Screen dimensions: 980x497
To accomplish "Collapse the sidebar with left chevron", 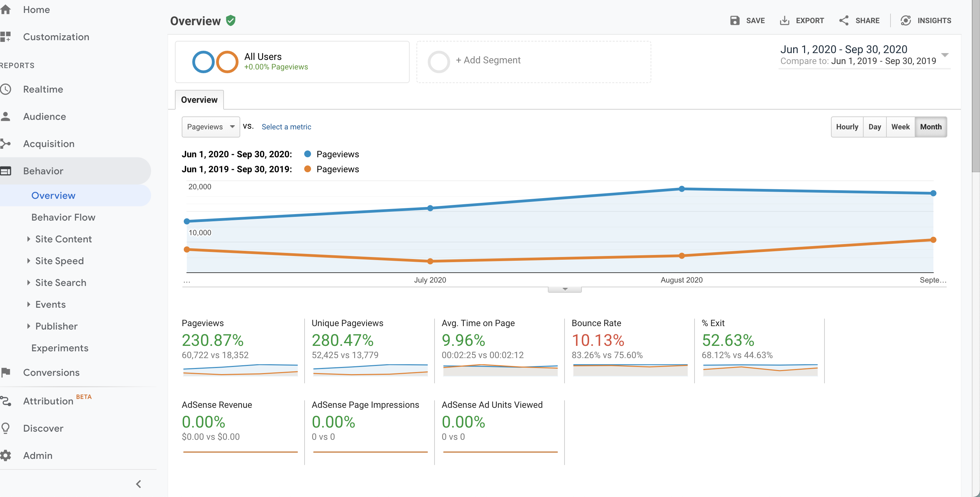I will pos(138,484).
